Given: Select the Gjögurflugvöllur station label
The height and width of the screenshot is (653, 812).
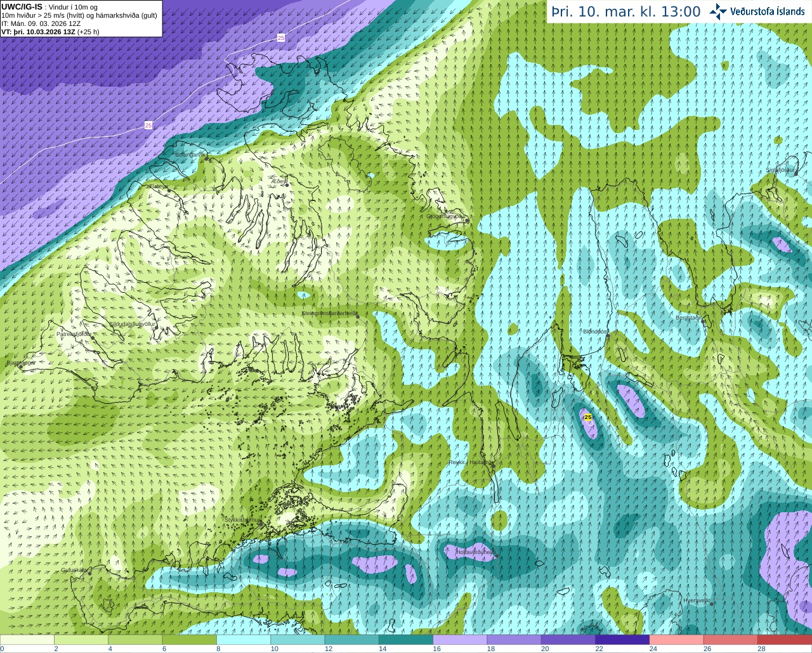Looking at the screenshot, I should pos(447,216).
